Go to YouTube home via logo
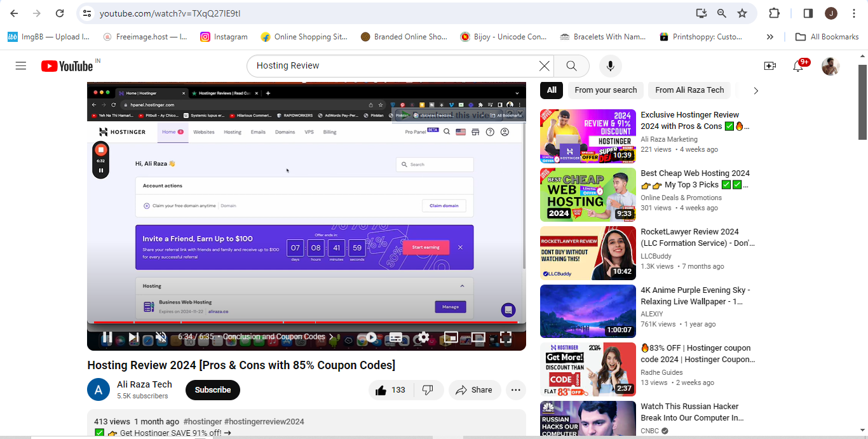 coord(67,66)
